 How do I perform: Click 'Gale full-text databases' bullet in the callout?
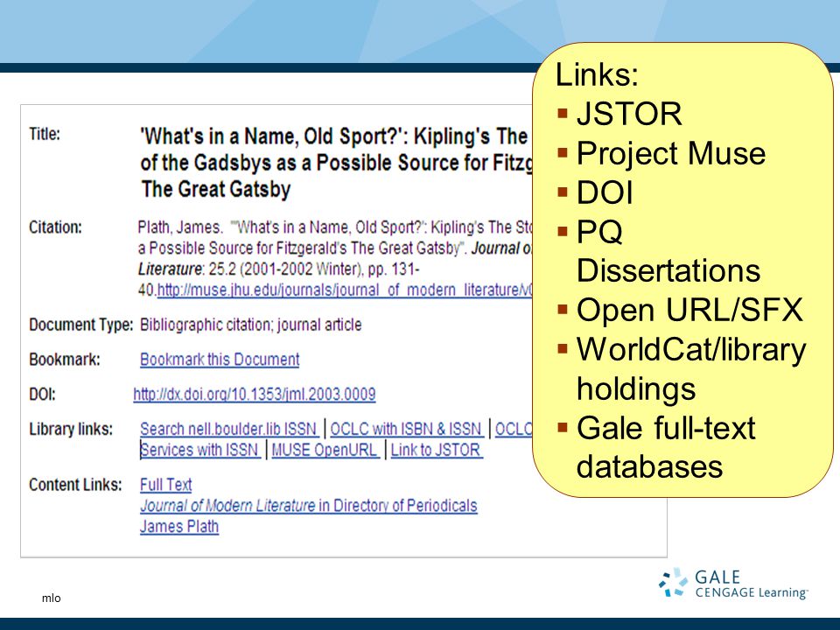[x=666, y=447]
